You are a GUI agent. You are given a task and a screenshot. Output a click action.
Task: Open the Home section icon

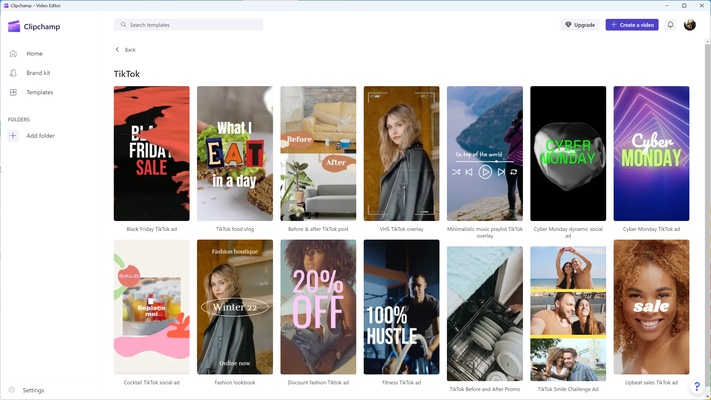pos(13,54)
